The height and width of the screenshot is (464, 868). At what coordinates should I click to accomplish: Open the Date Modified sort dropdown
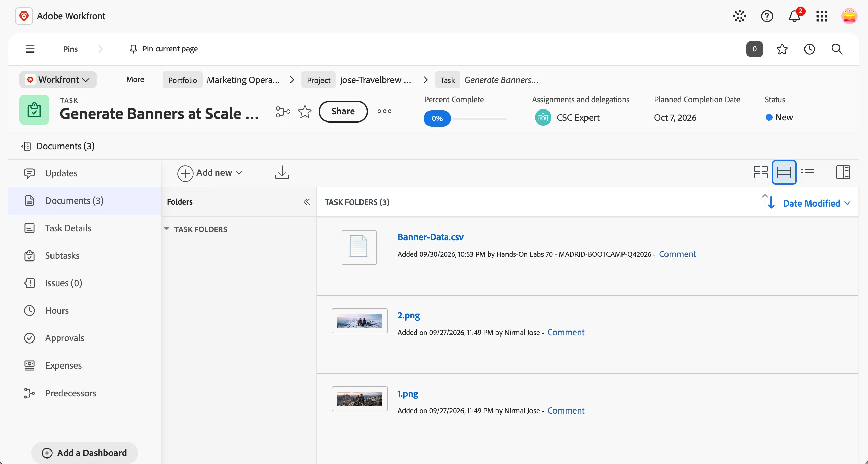coord(817,203)
